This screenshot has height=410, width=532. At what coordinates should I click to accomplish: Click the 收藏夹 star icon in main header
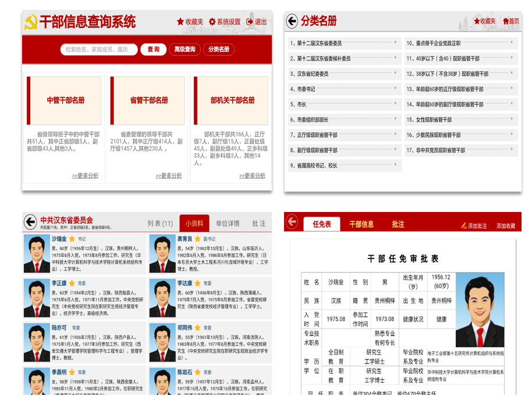coord(180,22)
